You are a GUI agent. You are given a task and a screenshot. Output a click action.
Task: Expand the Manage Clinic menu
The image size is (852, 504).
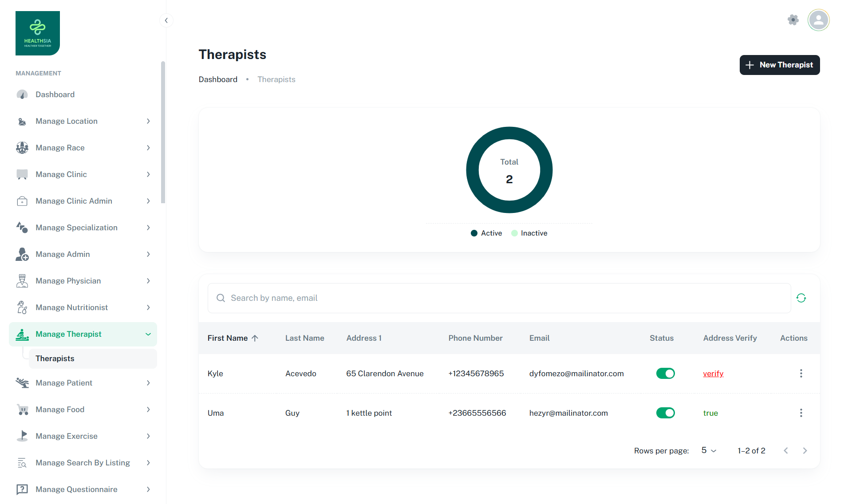(83, 174)
